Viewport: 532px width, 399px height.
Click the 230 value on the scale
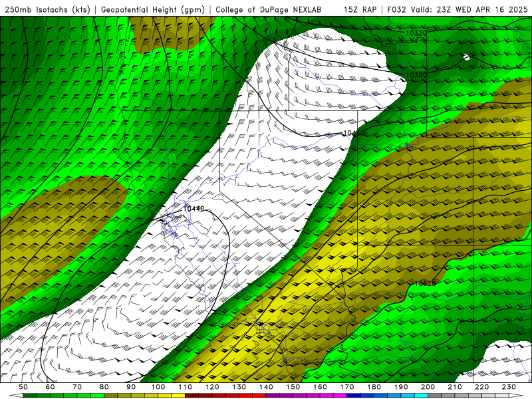[x=509, y=387]
